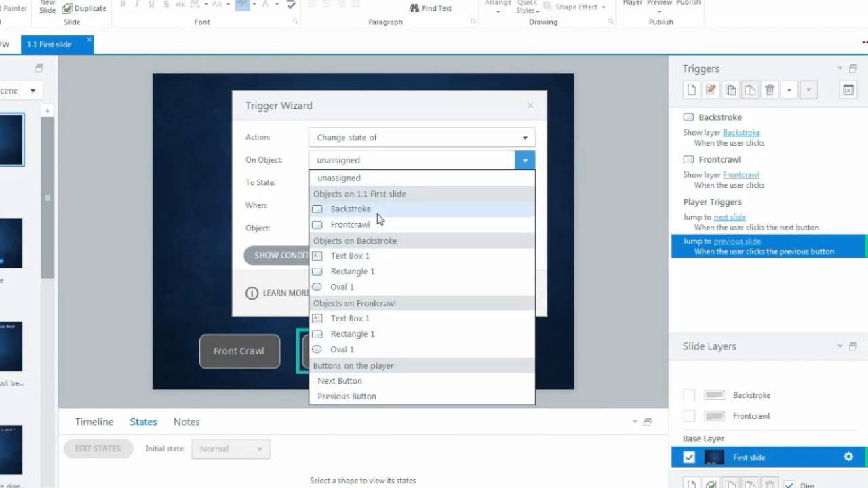The image size is (868, 488).
Task: Click the Duplicate slide button
Action: (85, 8)
